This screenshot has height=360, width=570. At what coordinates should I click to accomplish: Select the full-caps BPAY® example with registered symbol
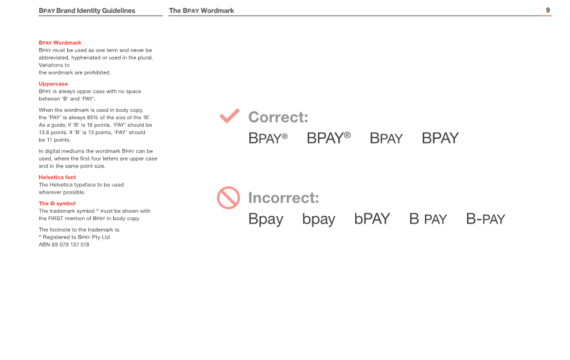[329, 138]
